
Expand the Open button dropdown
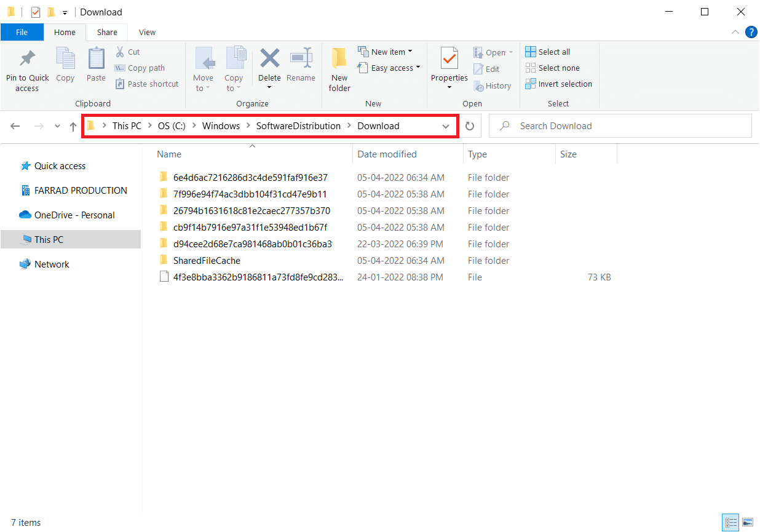pyautogui.click(x=510, y=53)
